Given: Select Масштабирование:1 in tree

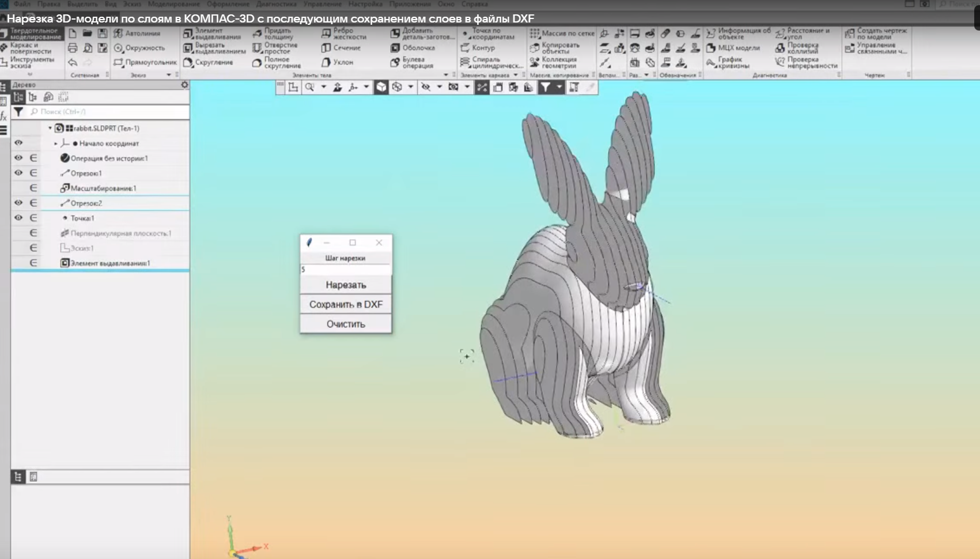Looking at the screenshot, I should 98,188.
